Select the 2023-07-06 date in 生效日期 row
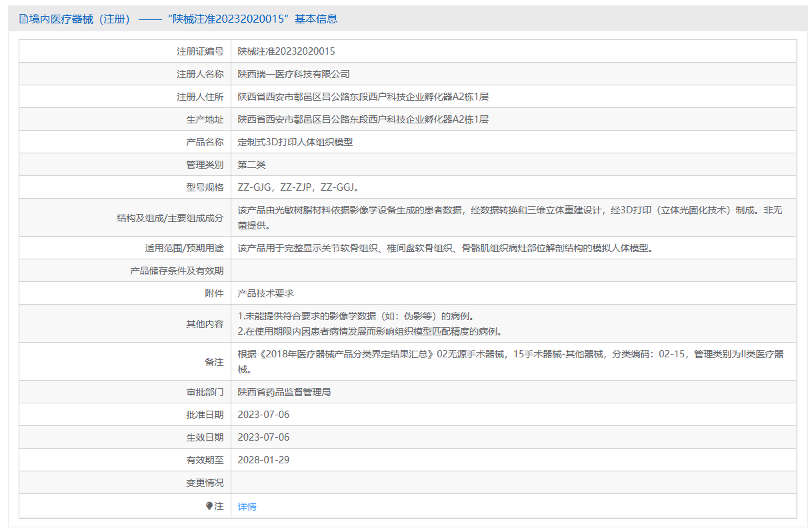This screenshot has height=532, width=812. tap(264, 437)
